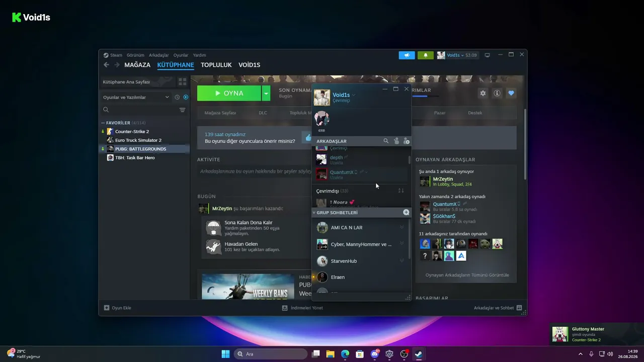Open İndirmeleri Yönet downloads manager

pos(302,308)
